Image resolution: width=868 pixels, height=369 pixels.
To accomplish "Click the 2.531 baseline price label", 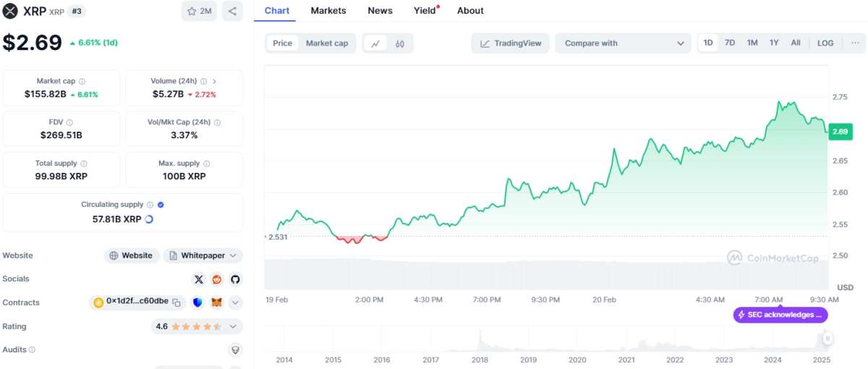I will [x=278, y=237].
